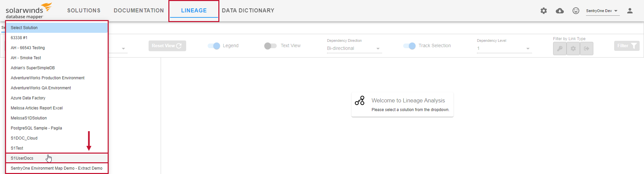This screenshot has width=644, height=174.
Task: Open the Dependency Level dropdown
Action: (x=504, y=49)
